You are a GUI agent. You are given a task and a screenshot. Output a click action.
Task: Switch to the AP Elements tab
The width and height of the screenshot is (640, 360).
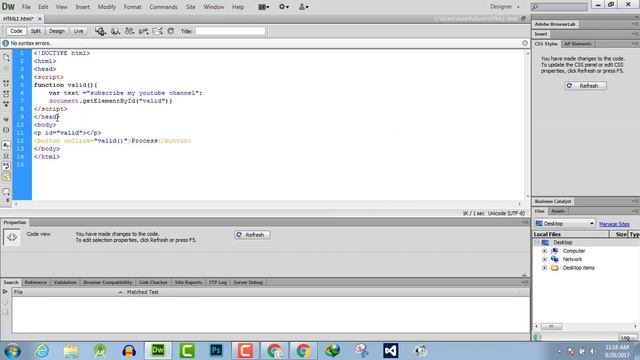578,44
